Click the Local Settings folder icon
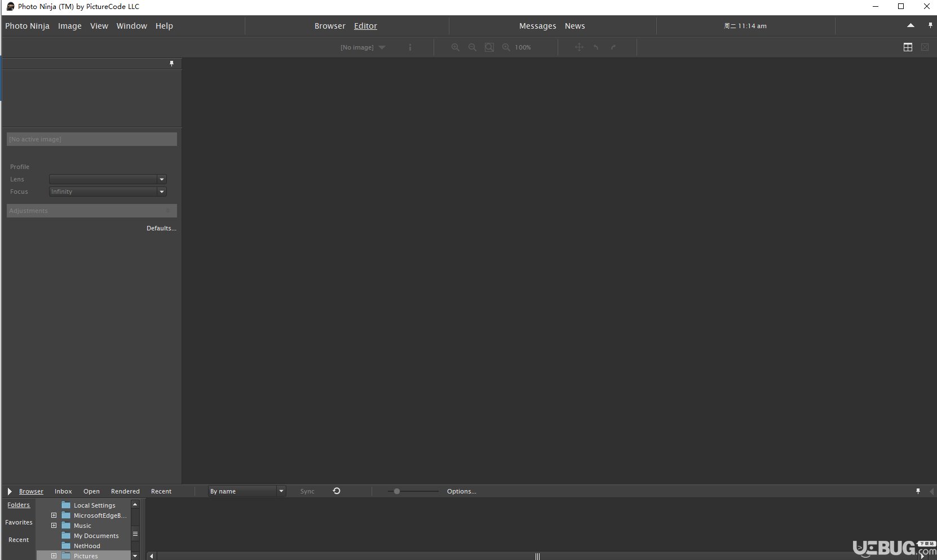Image resolution: width=937 pixels, height=560 pixels. (66, 505)
